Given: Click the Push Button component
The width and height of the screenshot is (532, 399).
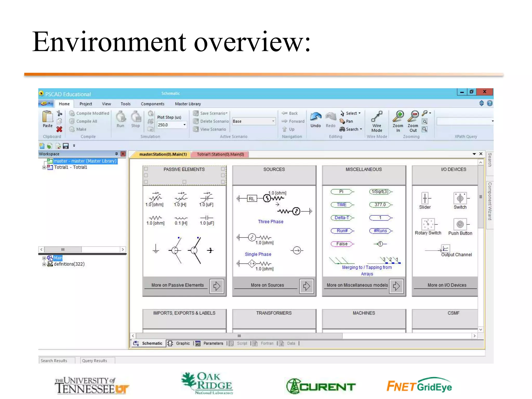Looking at the screenshot, I should tap(460, 224).
